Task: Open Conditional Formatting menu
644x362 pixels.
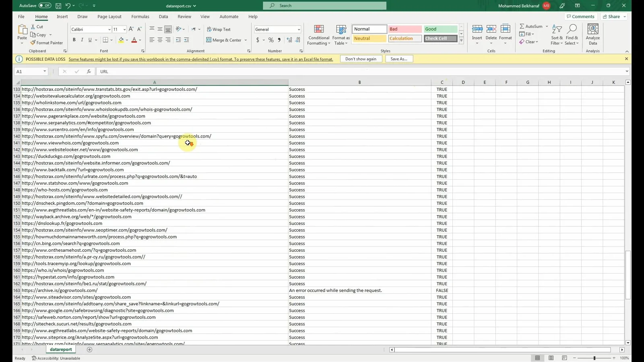Action: (x=319, y=35)
